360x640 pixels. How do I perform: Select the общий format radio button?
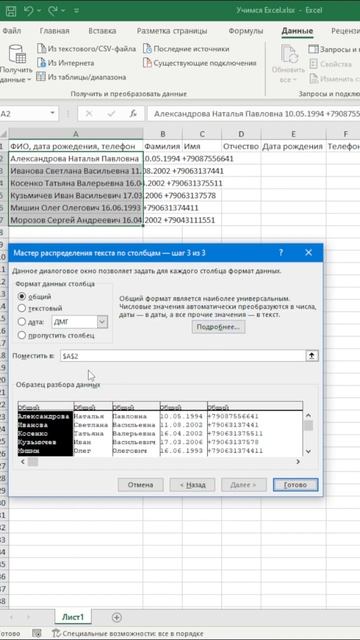point(22,296)
